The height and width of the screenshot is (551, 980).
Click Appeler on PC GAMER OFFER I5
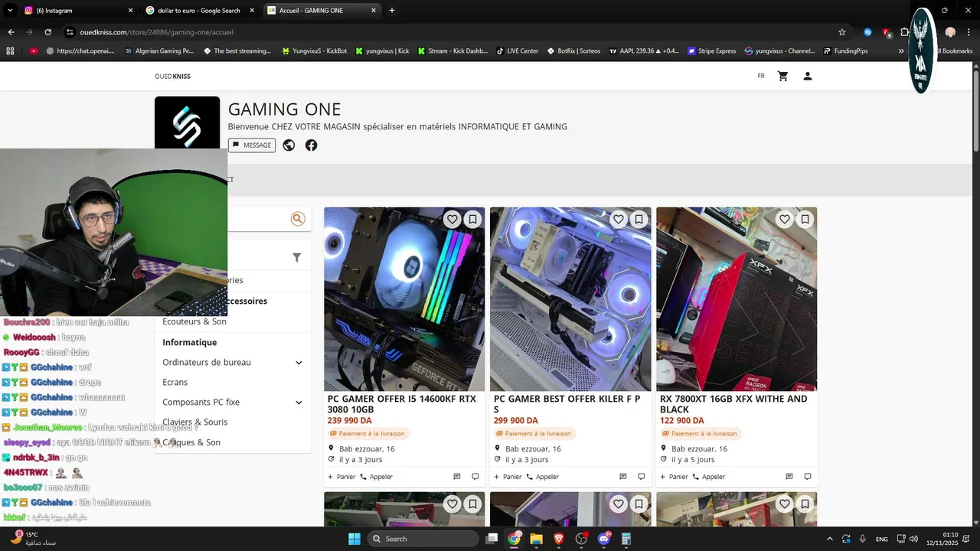pyautogui.click(x=376, y=477)
